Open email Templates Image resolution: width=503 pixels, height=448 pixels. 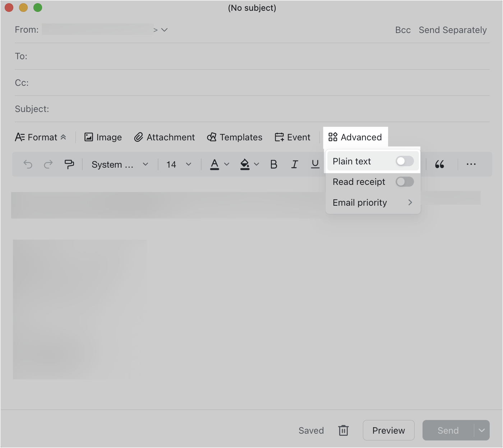[x=235, y=137]
